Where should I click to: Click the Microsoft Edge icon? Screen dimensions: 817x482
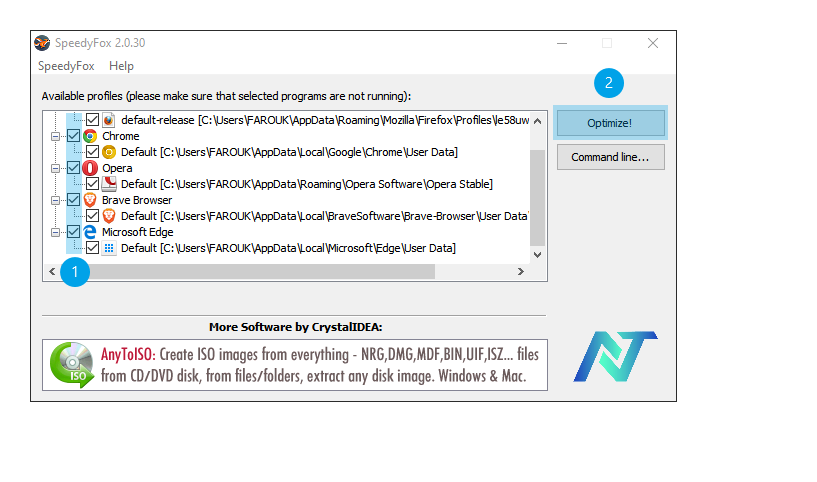click(x=90, y=232)
